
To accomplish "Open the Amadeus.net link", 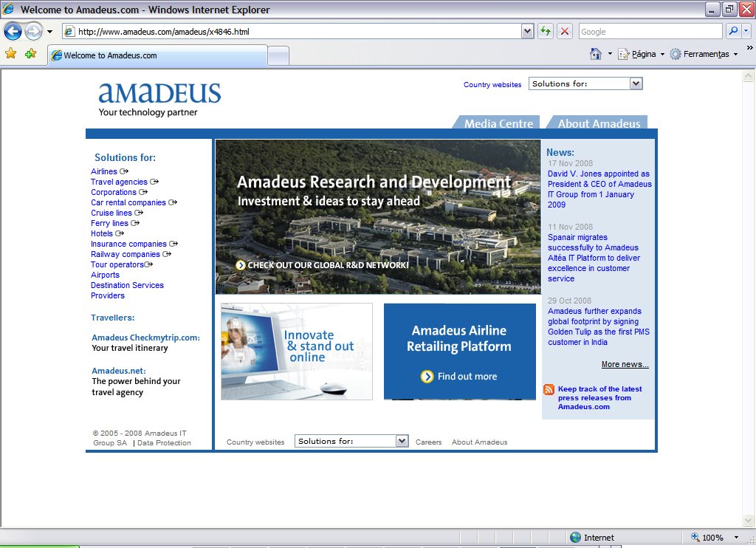I will pos(119,371).
